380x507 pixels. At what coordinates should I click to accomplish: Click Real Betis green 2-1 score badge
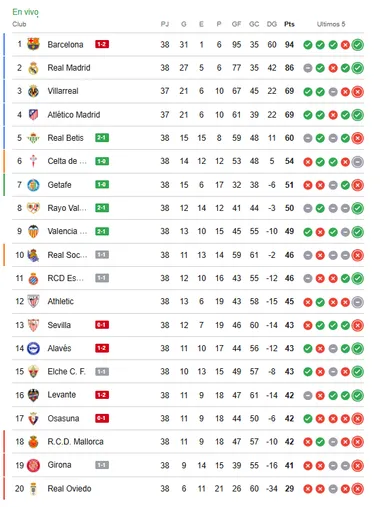coord(102,138)
